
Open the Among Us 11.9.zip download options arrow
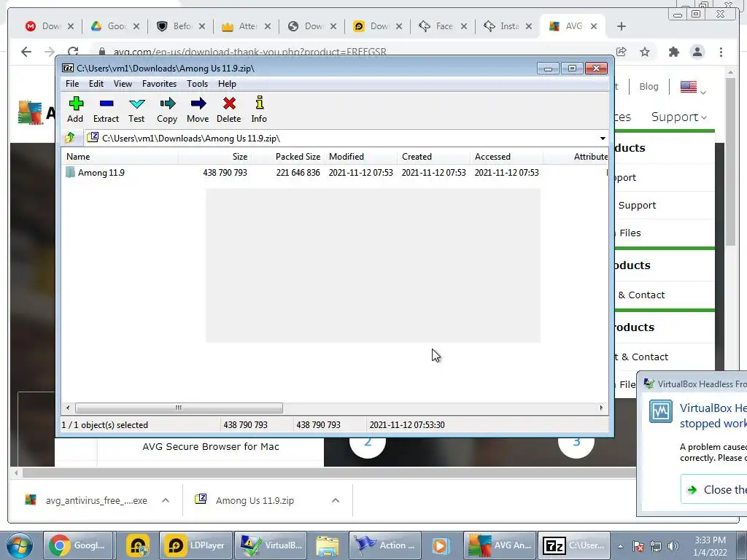pos(336,500)
